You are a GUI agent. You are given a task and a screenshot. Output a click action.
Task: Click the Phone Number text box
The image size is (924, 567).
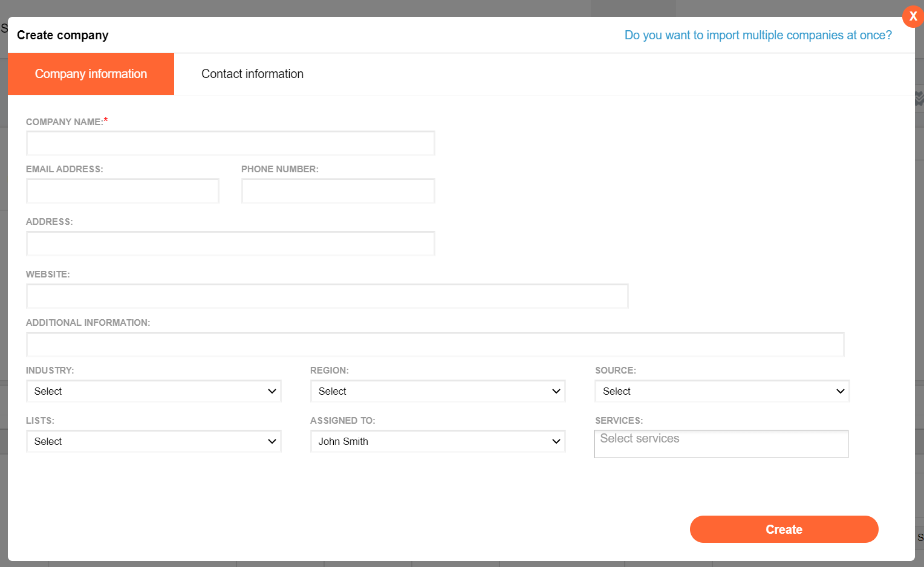tap(338, 191)
